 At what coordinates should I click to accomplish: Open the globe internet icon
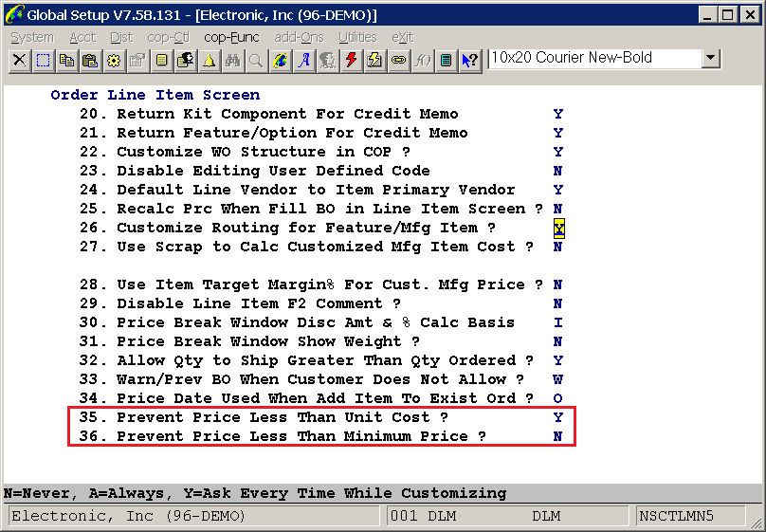tap(280, 61)
